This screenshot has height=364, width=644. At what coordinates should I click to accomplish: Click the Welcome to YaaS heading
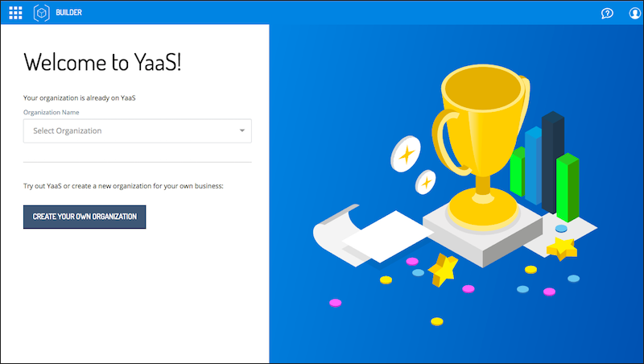tap(102, 63)
